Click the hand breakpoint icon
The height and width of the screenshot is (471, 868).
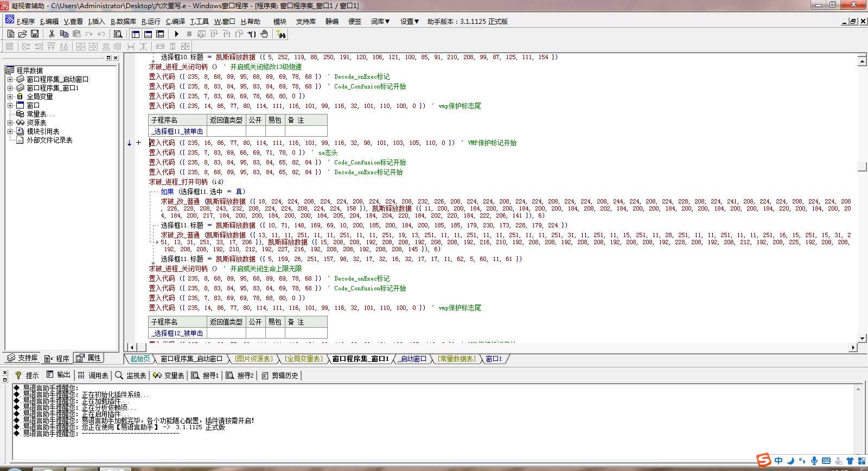(x=264, y=34)
